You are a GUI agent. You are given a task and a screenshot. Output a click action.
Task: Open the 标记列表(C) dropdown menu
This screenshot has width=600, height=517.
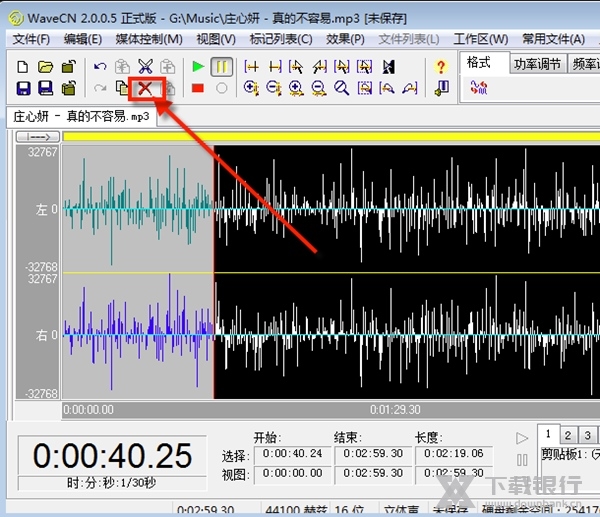[x=281, y=39]
